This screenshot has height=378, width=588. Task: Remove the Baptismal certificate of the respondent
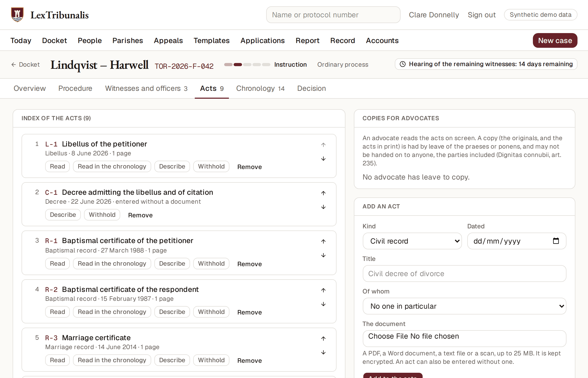[249, 312]
